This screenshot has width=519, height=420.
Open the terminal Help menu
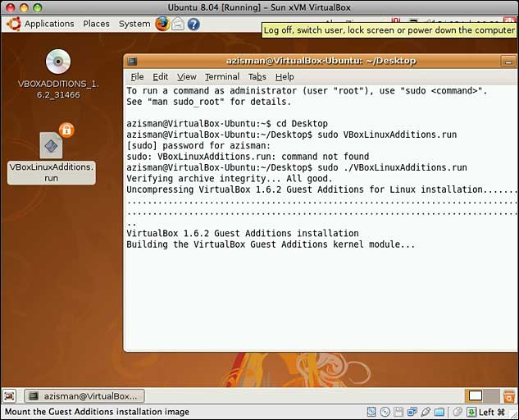coord(285,77)
